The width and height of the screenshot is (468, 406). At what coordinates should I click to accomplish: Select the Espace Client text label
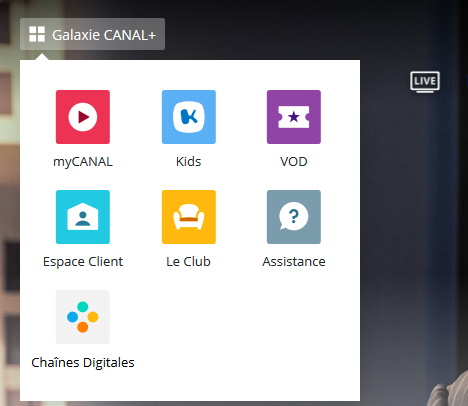click(x=83, y=262)
